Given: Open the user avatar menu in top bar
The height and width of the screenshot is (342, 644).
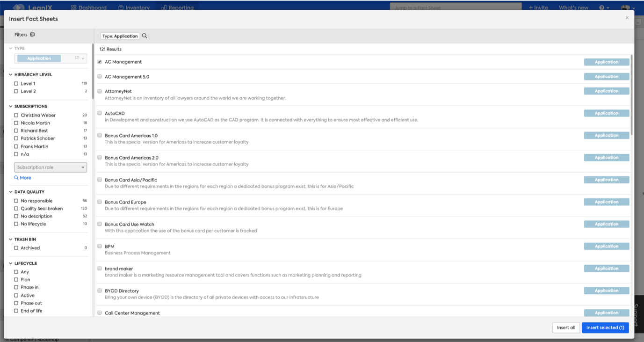Looking at the screenshot, I should click(627, 7).
